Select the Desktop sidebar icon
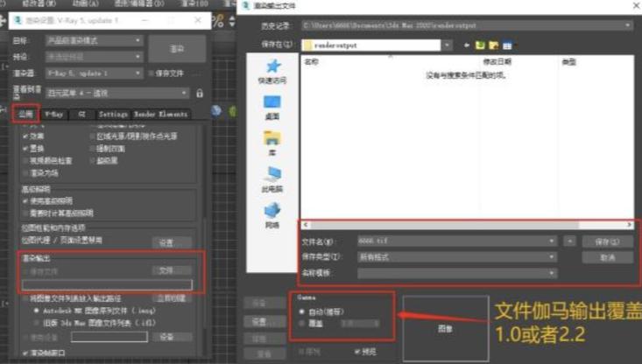Viewport: 642px width, 364px height. [x=272, y=107]
